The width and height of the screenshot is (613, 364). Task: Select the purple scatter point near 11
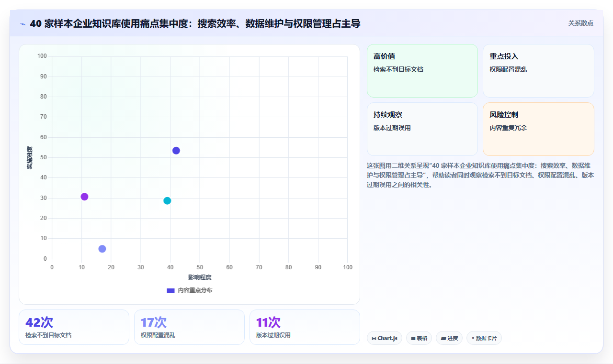point(85,197)
